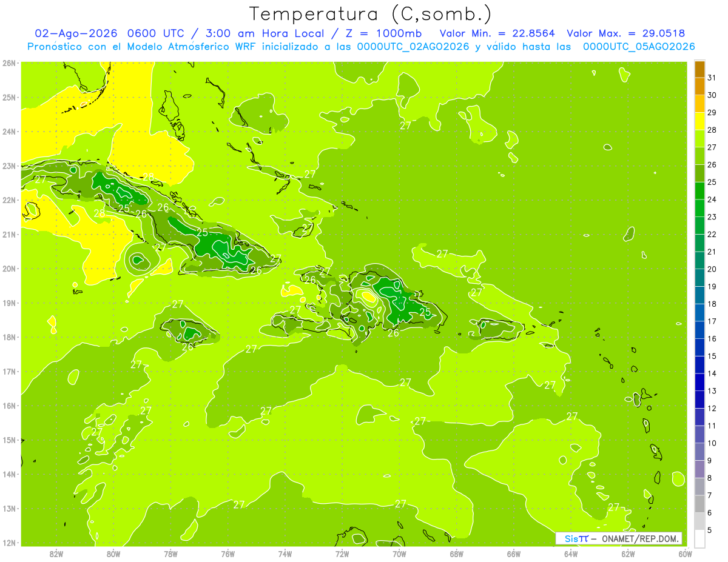This screenshot has width=728, height=562.
Task: Click the "22N" latitude axis label
Action: click(x=9, y=200)
